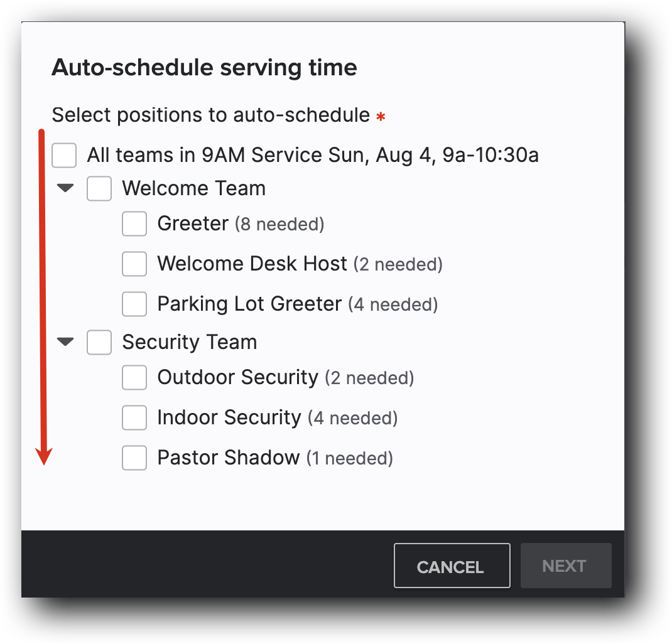Select the Security Team checkbox
Image resolution: width=672 pixels, height=644 pixels.
pyautogui.click(x=99, y=341)
